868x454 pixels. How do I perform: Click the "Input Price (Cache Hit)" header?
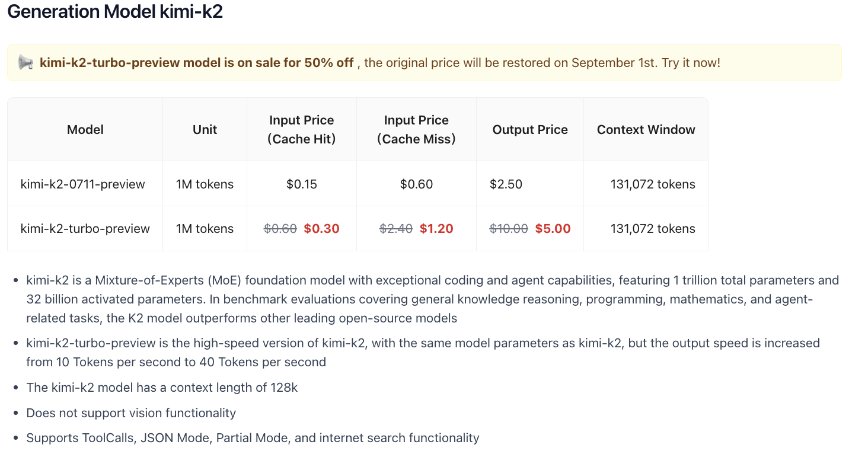click(302, 130)
